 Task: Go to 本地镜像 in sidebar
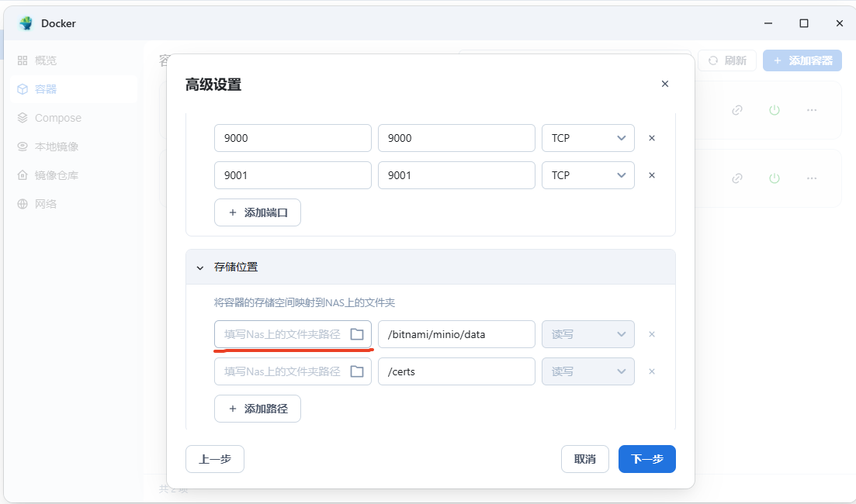point(57,147)
